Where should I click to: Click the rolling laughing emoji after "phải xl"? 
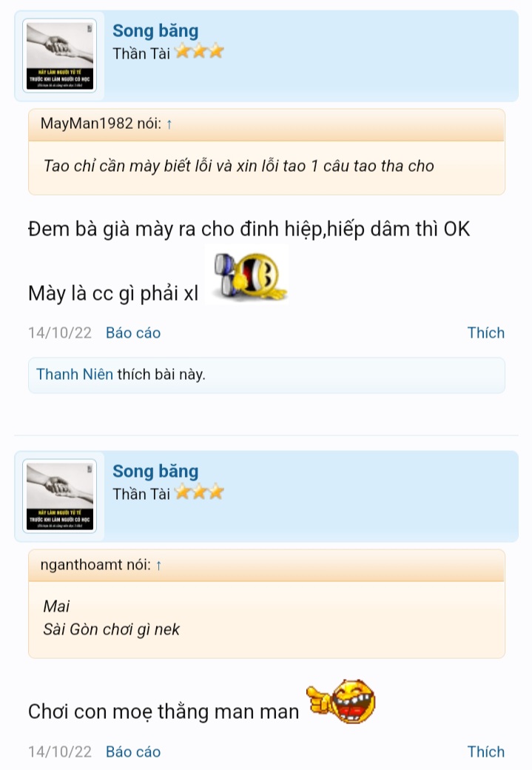pos(246,277)
